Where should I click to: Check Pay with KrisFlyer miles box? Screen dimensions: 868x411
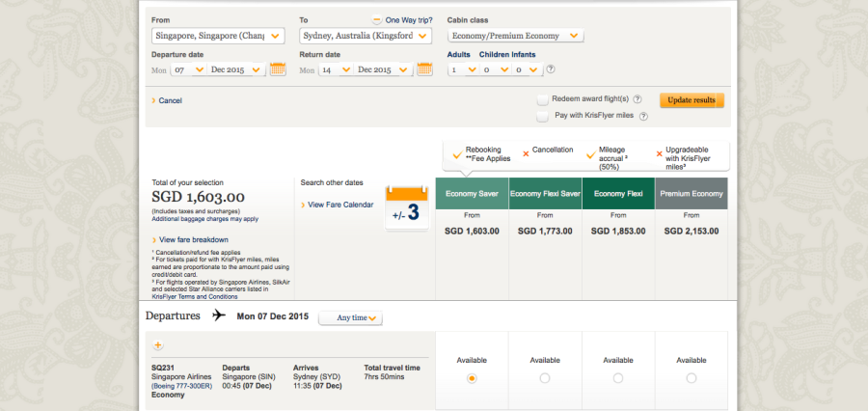point(543,116)
